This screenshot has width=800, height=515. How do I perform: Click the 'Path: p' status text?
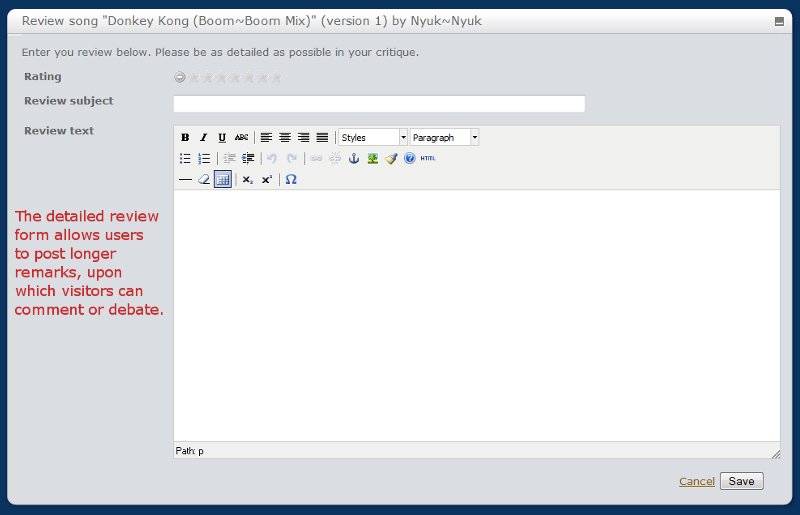[x=189, y=451]
